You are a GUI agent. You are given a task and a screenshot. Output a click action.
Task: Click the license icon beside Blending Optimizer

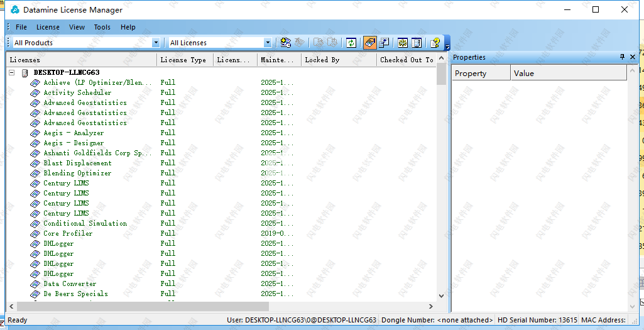pyautogui.click(x=35, y=173)
